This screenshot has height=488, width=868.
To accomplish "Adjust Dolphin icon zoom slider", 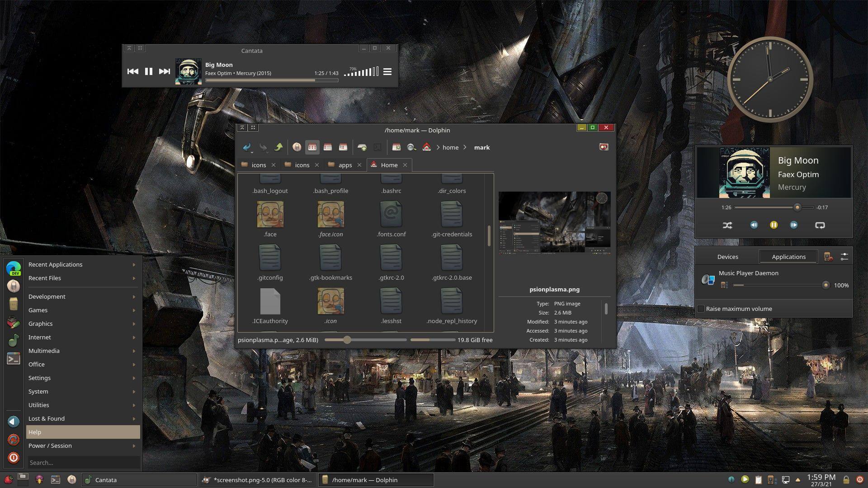I will [x=365, y=340].
